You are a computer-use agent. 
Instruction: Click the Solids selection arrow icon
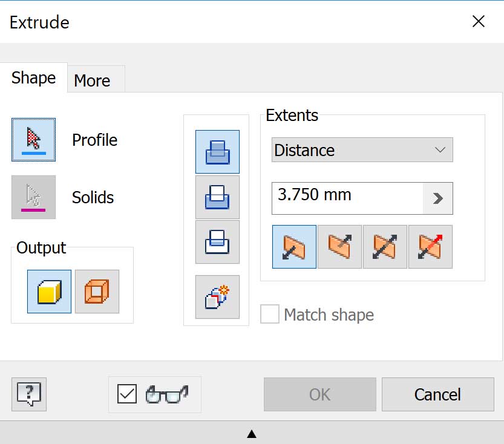pos(33,197)
